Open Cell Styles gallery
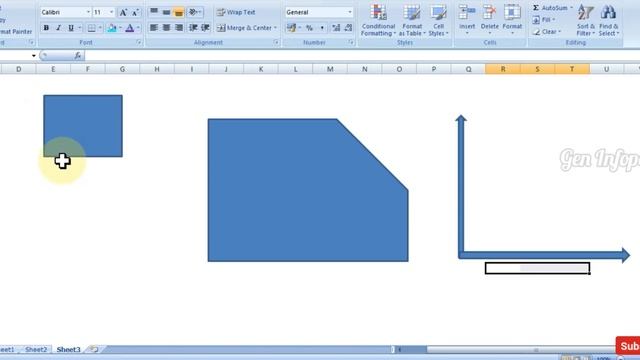Image resolution: width=640 pixels, height=360 pixels. [438, 20]
